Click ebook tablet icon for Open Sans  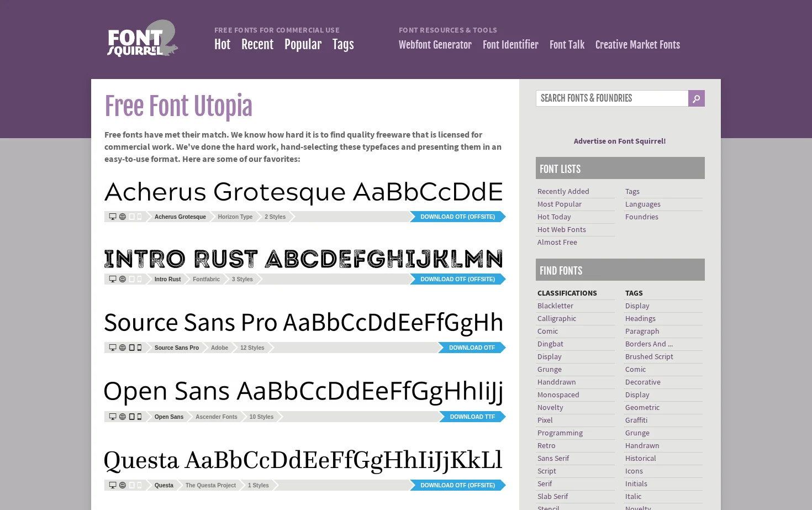(x=132, y=417)
